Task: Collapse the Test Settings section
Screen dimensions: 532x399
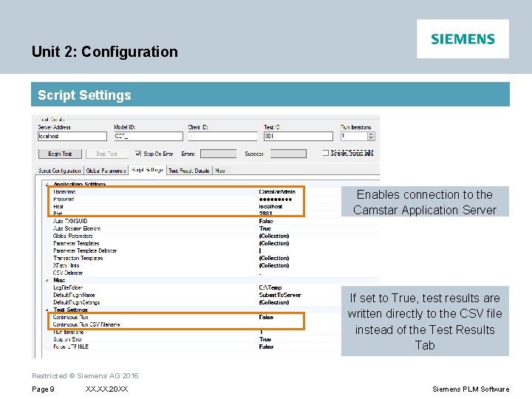Action: 47,310
